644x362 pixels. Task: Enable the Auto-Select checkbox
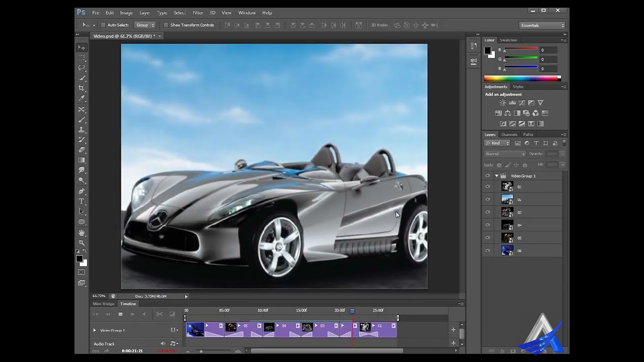pyautogui.click(x=103, y=25)
